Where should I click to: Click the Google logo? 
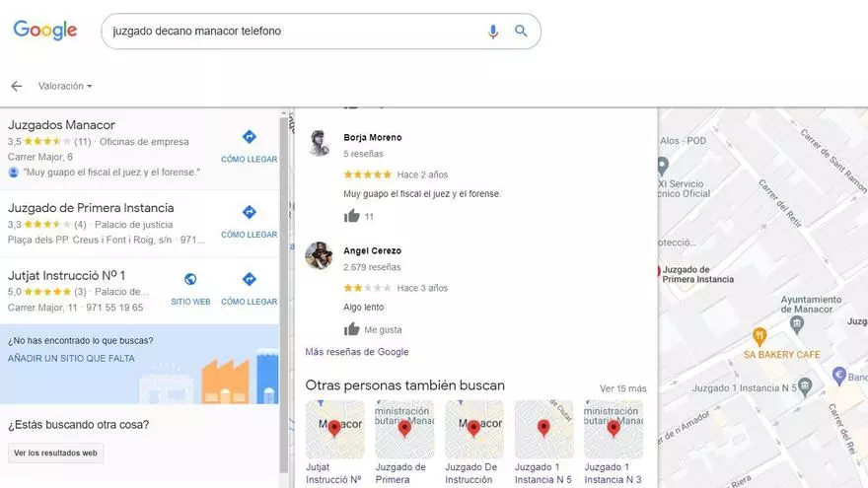(x=45, y=31)
